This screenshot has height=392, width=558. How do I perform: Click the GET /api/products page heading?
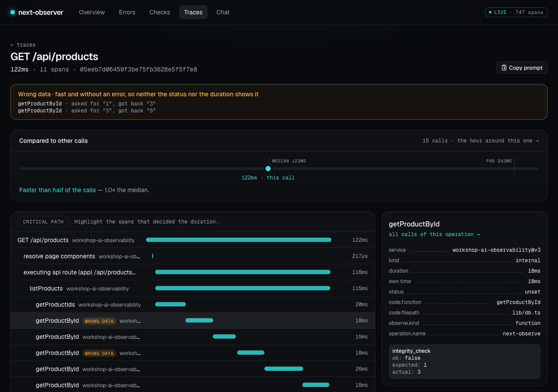coord(54,57)
